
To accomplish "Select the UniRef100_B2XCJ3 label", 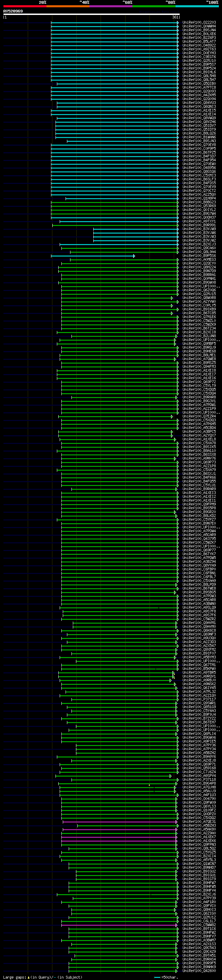I will click(x=199, y=244).
